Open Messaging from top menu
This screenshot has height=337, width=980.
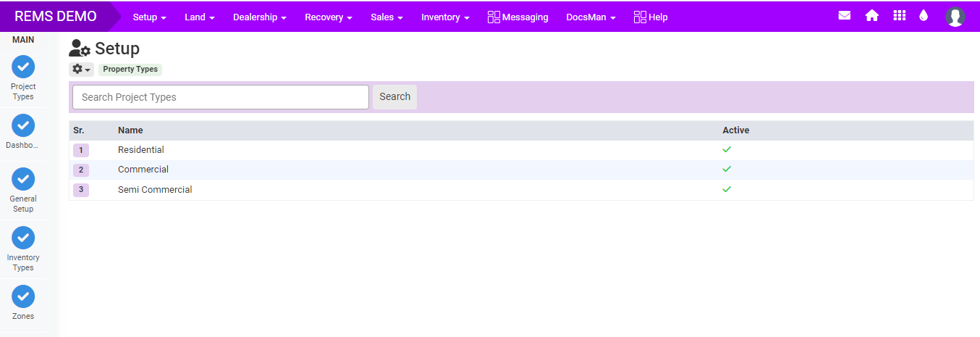pos(518,17)
